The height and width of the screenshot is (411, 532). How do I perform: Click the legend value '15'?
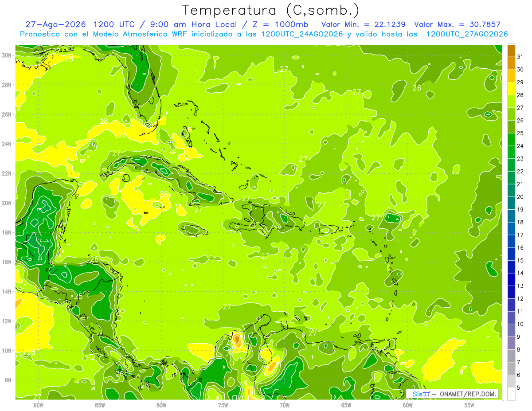(520, 260)
